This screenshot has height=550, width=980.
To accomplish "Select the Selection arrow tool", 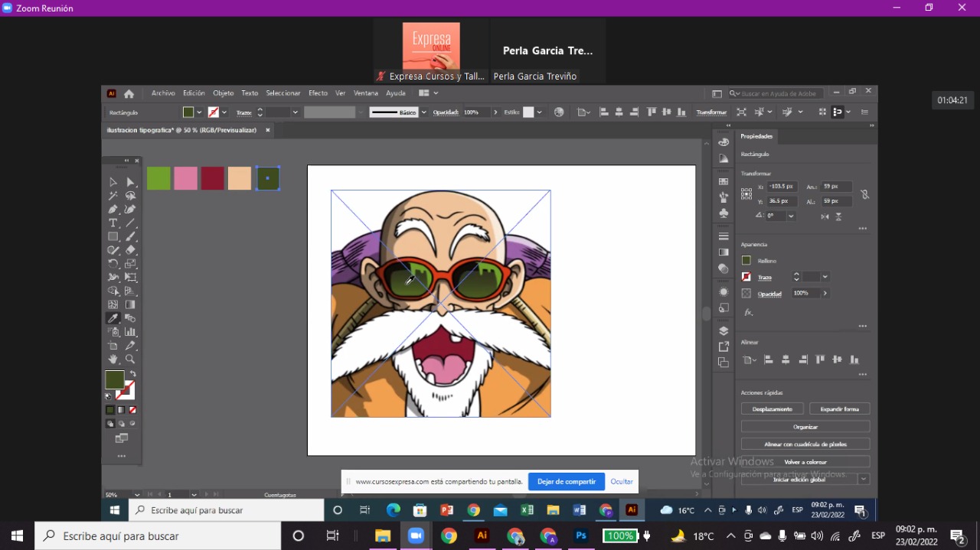I will 113,182.
